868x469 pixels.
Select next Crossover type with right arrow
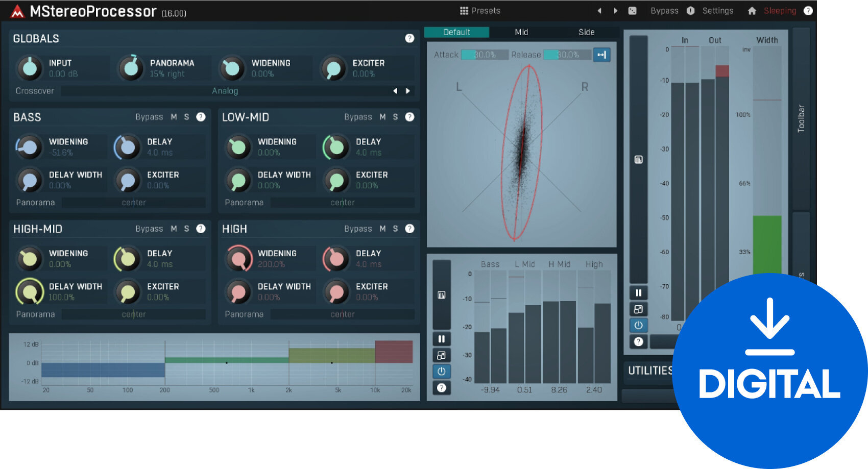click(408, 91)
